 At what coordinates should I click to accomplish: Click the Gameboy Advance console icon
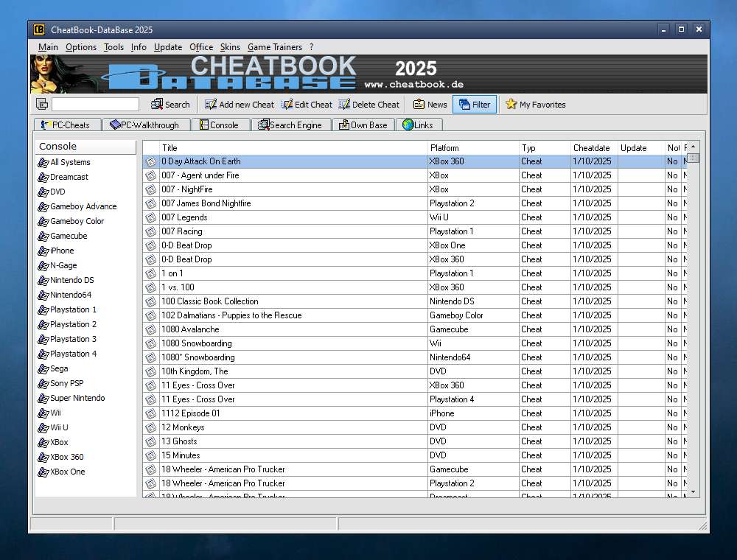click(43, 206)
